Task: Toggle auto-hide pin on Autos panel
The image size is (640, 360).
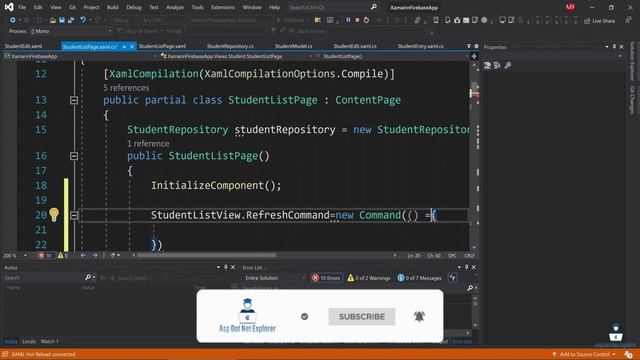Action: [x=225, y=267]
